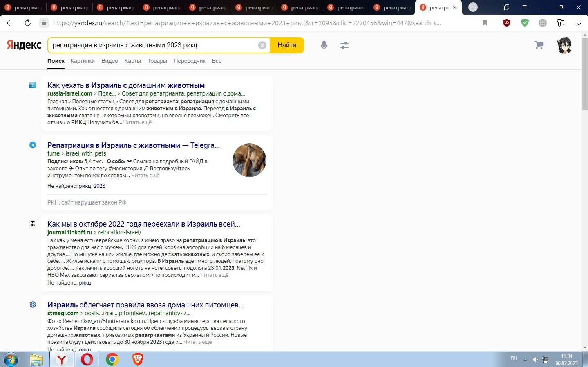Open result Израиль облегчает правила ввоза домашних питомцев

pyautogui.click(x=145, y=305)
